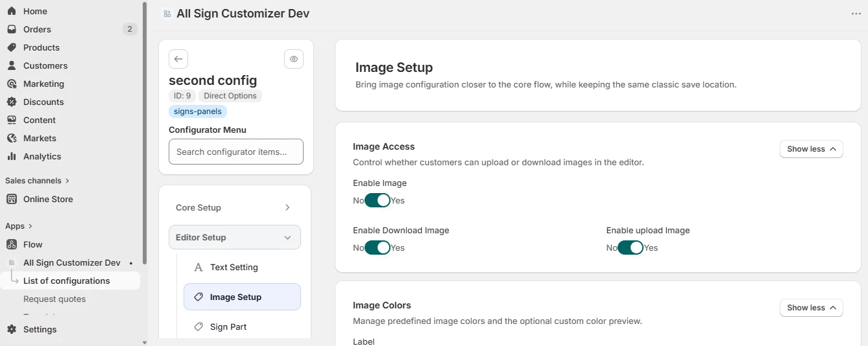868x346 pixels.
Task: Click the back arrow button above second config
Action: 178,59
